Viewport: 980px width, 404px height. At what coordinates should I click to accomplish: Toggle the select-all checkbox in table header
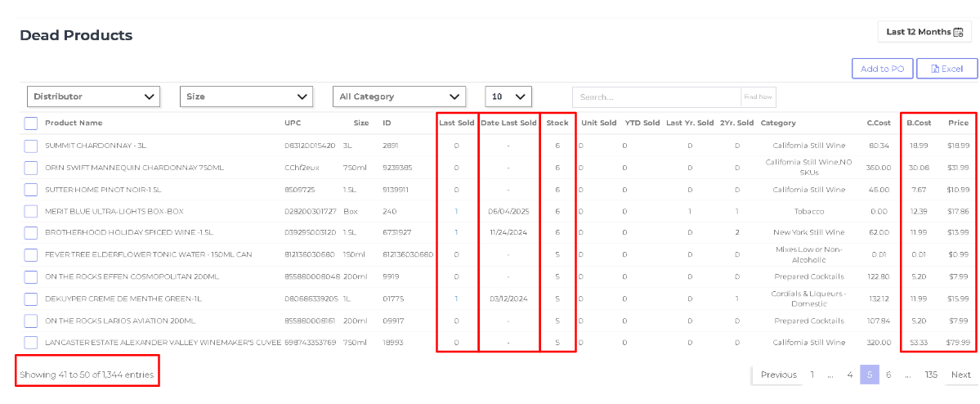31,123
